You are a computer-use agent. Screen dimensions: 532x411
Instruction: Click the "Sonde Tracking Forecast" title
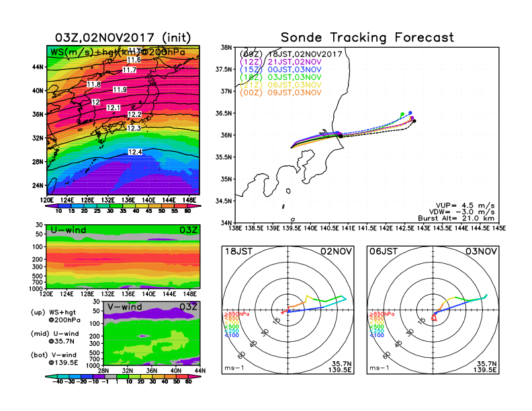point(367,38)
